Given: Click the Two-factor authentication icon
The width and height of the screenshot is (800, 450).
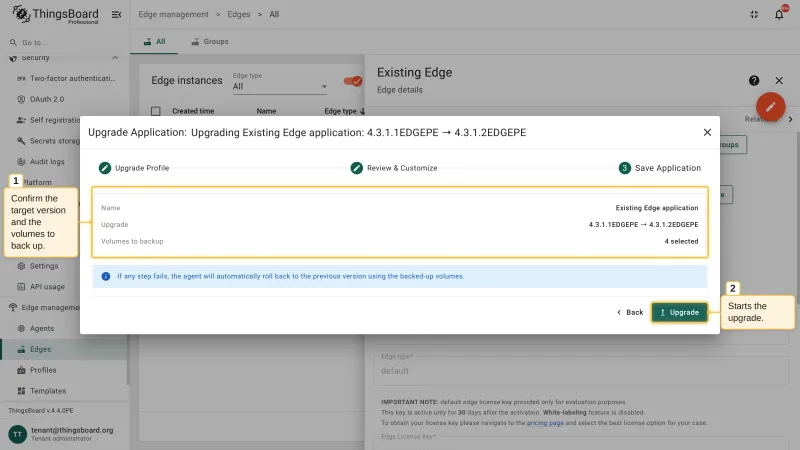Looking at the screenshot, I should coord(21,79).
